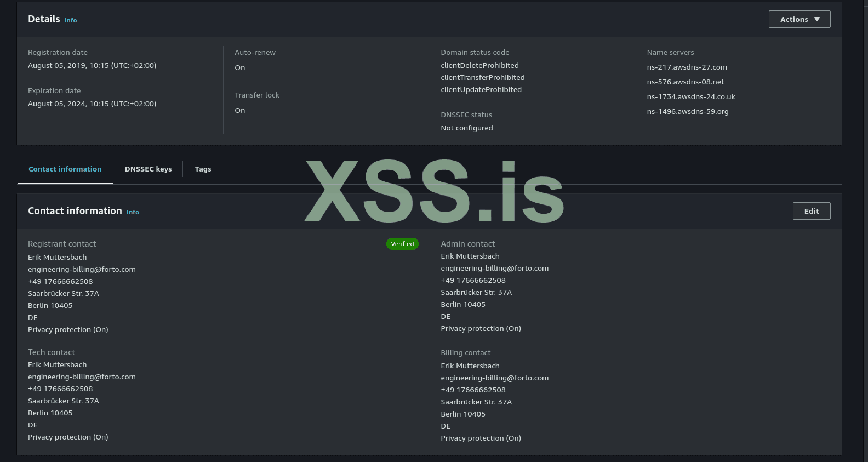
Task: Click the Billing contact email address
Action: click(494, 378)
